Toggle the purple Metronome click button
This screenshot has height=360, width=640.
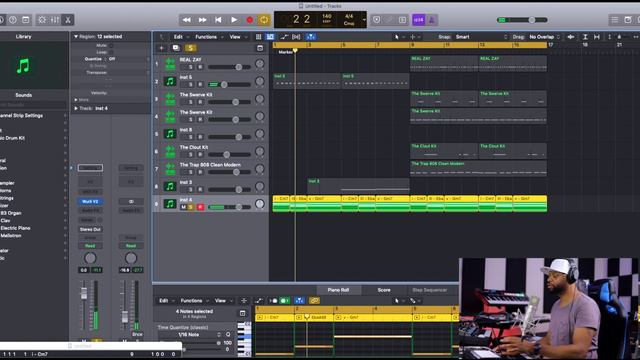(432, 20)
